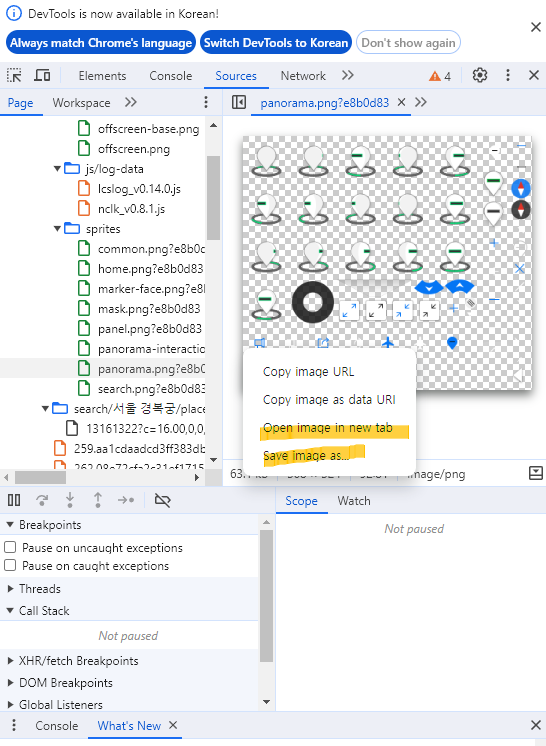Open the Network panel
Image resolution: width=546 pixels, height=746 pixels.
tap(303, 76)
